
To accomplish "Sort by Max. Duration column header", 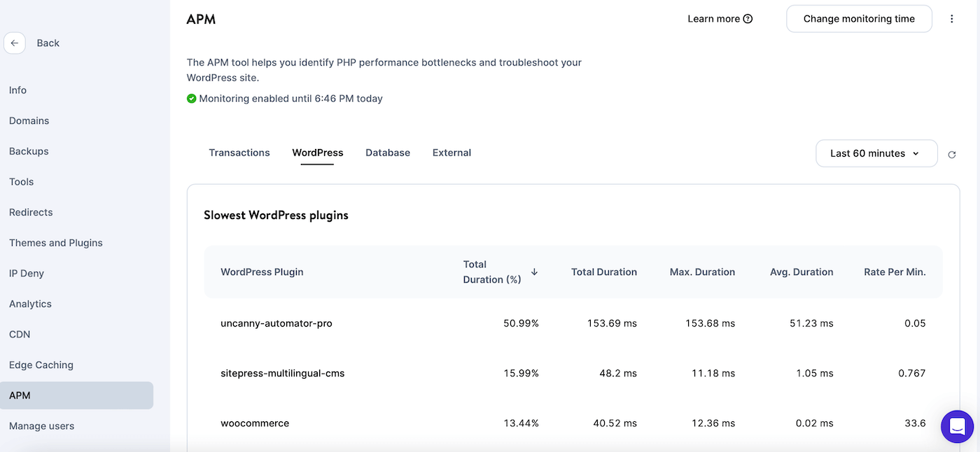I will 701,271.
